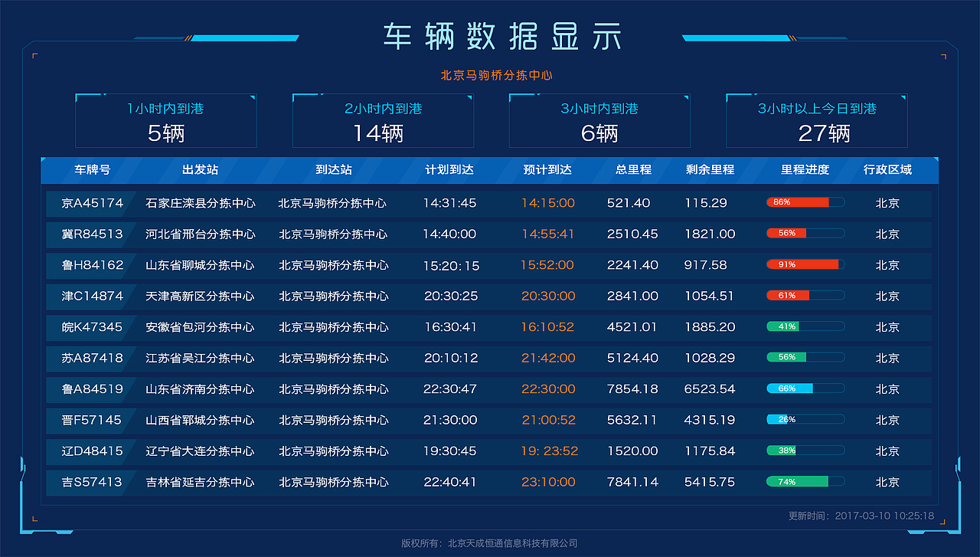Click planned arrival time 14:31:45
980x557 pixels.
449,203
